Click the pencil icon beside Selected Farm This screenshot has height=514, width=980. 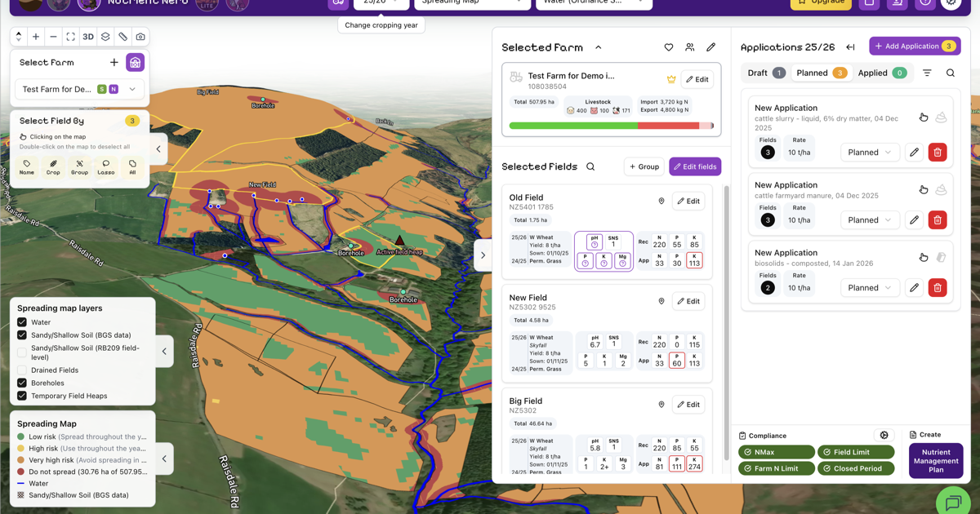coord(711,48)
